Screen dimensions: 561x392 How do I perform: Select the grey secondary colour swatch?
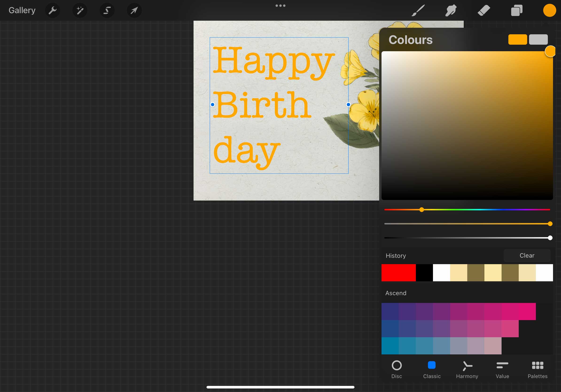[x=538, y=39]
